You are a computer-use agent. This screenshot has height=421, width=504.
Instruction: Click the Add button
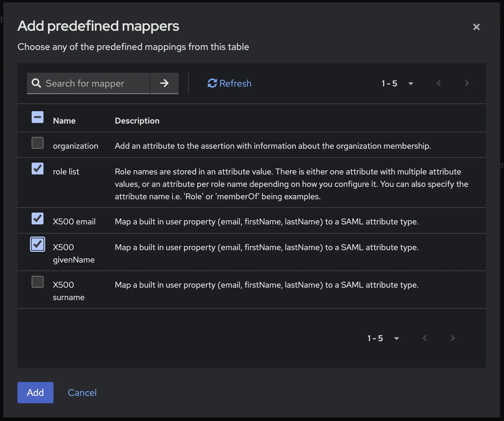[x=35, y=393]
